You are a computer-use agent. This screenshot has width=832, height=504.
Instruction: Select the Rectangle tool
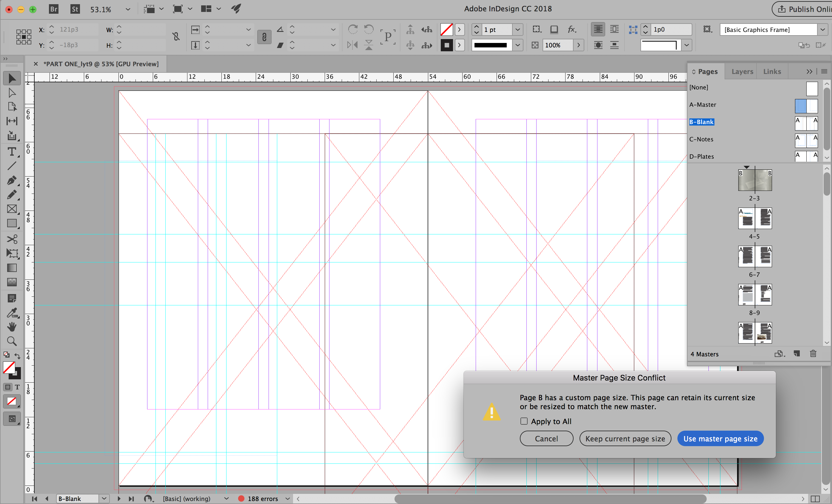tap(12, 223)
